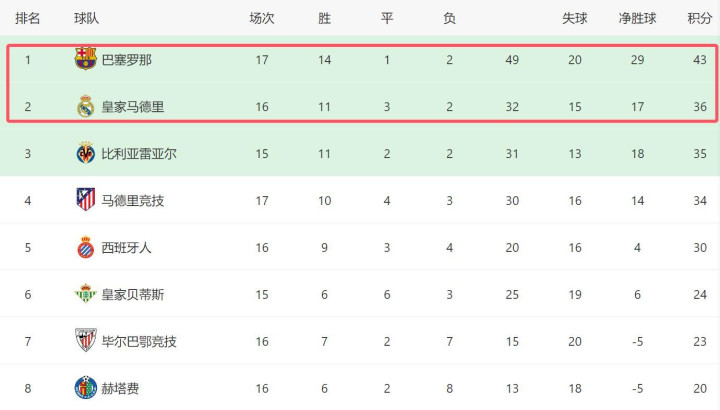Screen dimensions: 720x410
Task: Open the 皇家马德里 team link
Action: click(133, 107)
